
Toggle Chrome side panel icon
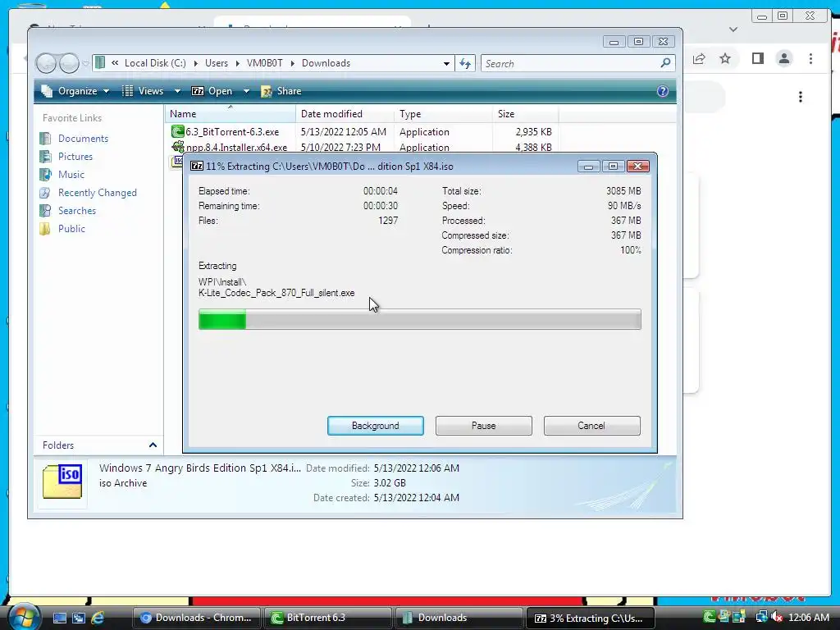(757, 58)
